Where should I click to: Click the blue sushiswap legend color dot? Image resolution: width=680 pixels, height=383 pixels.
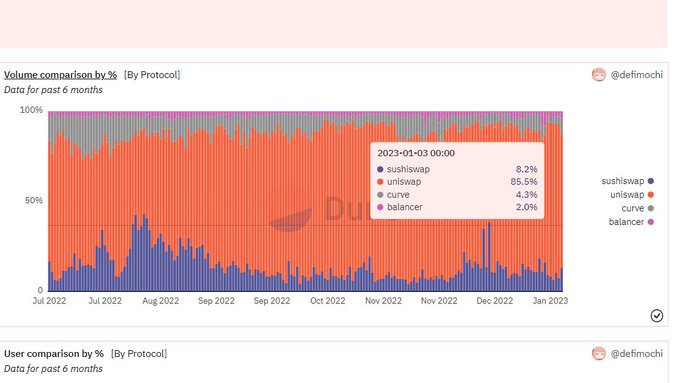651,181
